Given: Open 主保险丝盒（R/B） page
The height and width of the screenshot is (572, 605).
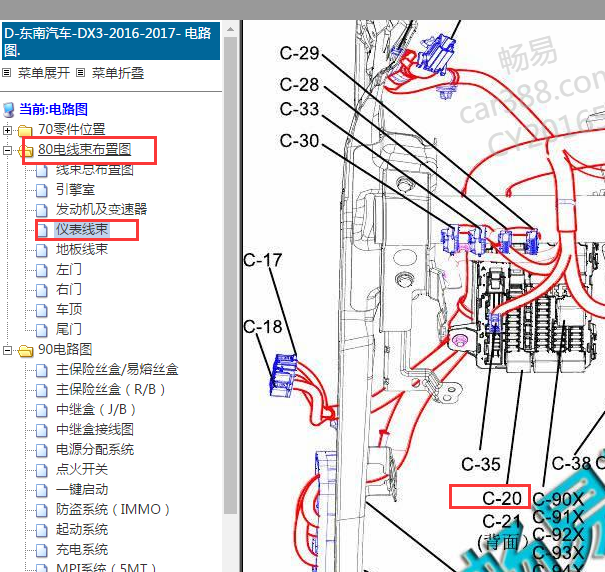Looking at the screenshot, I should (x=111, y=389).
